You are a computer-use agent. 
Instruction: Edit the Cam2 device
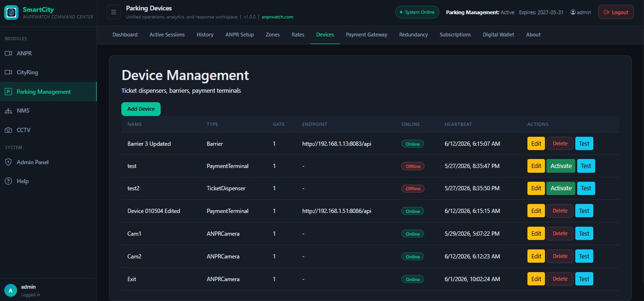pyautogui.click(x=536, y=256)
